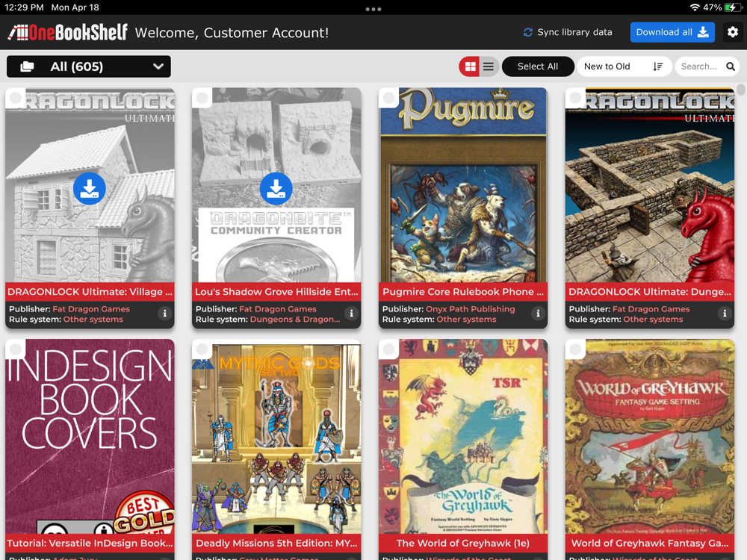Open the New to Old sort dropdown
Viewport: 747px width, 560px height.
624,66
